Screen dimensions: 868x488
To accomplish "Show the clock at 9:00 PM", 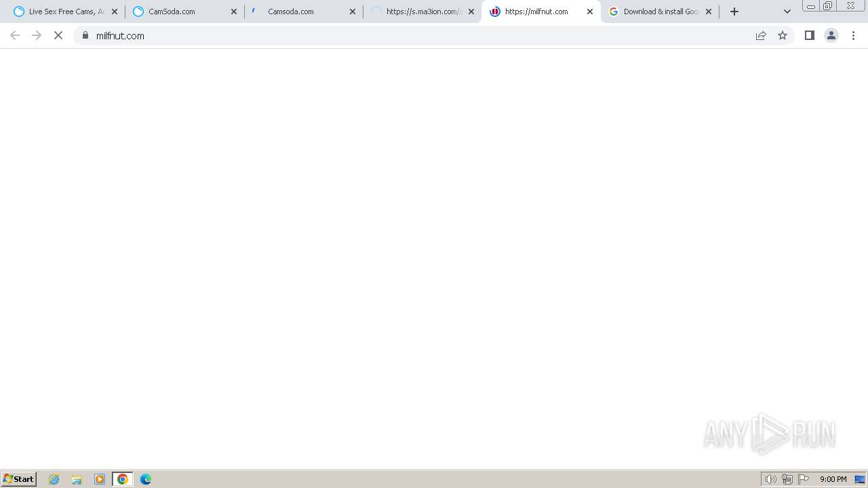I will click(x=833, y=479).
